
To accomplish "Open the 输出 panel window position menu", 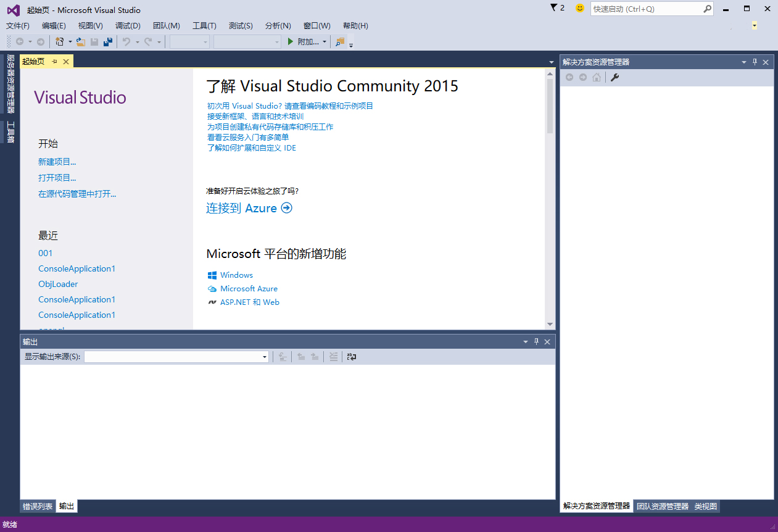I will tap(526, 341).
